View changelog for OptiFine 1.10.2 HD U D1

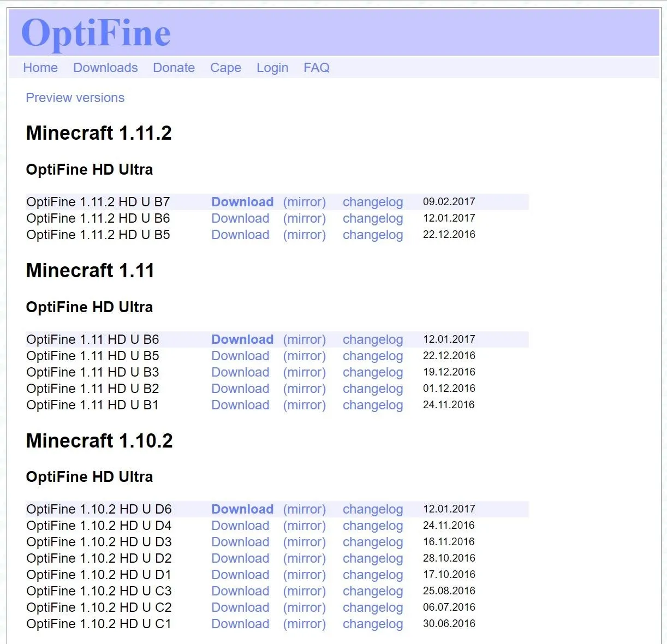pos(373,575)
